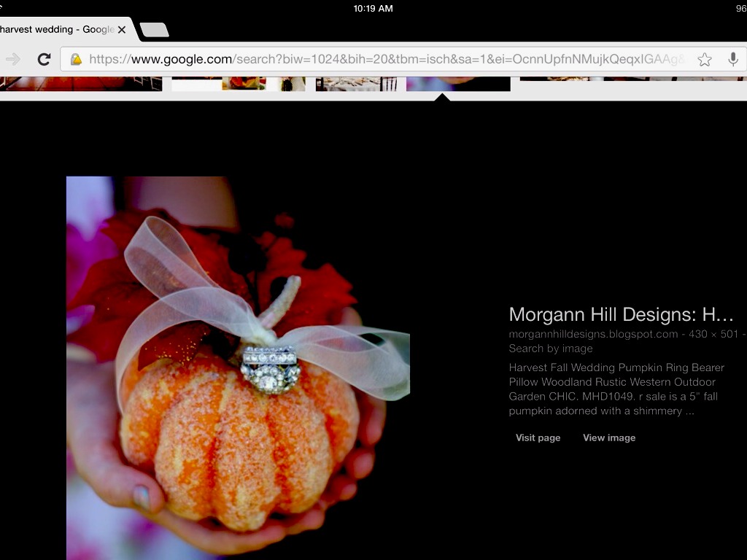Select the rightmost thumbnail in the results strip
The height and width of the screenshot is (560, 747).
tap(632, 79)
